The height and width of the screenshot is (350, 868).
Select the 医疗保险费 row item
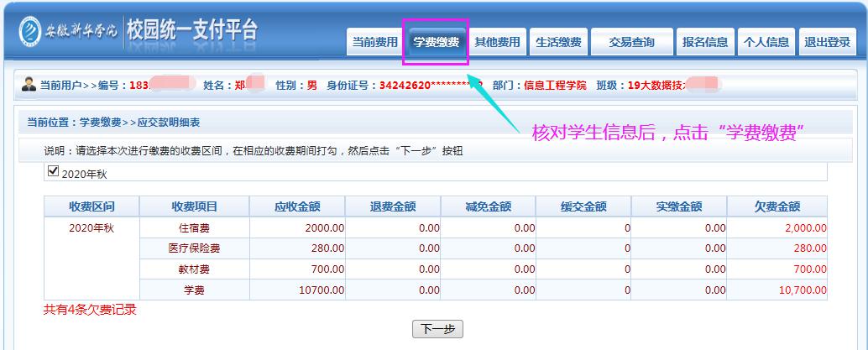(195, 248)
